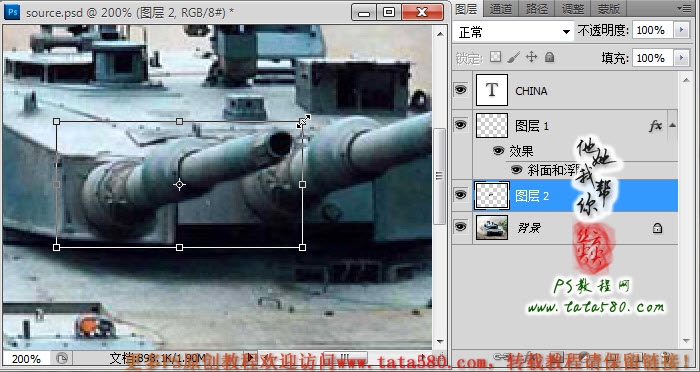Click the bottom-left transform handle

point(56,247)
